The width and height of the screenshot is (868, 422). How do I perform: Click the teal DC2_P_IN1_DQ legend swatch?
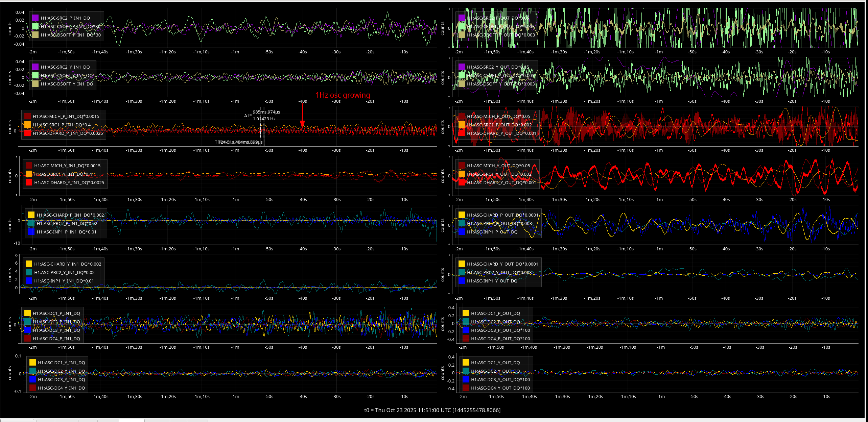click(x=27, y=322)
